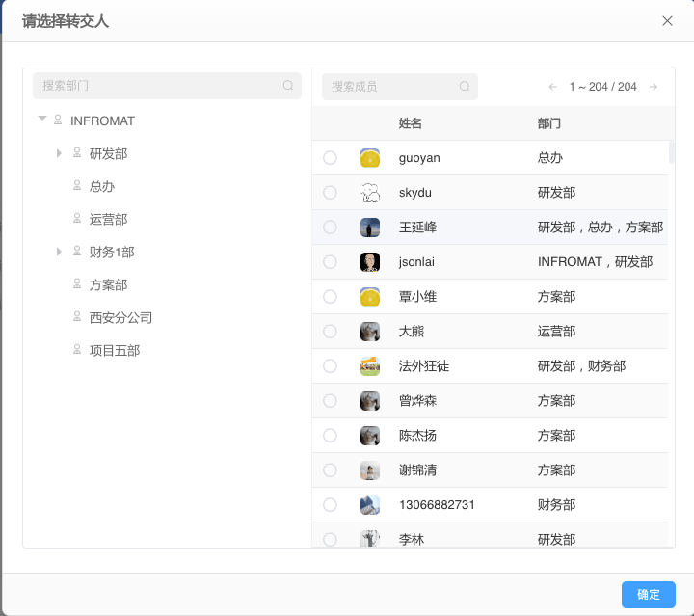Select 总办 in the department tree
This screenshot has height=616, width=694.
[102, 187]
